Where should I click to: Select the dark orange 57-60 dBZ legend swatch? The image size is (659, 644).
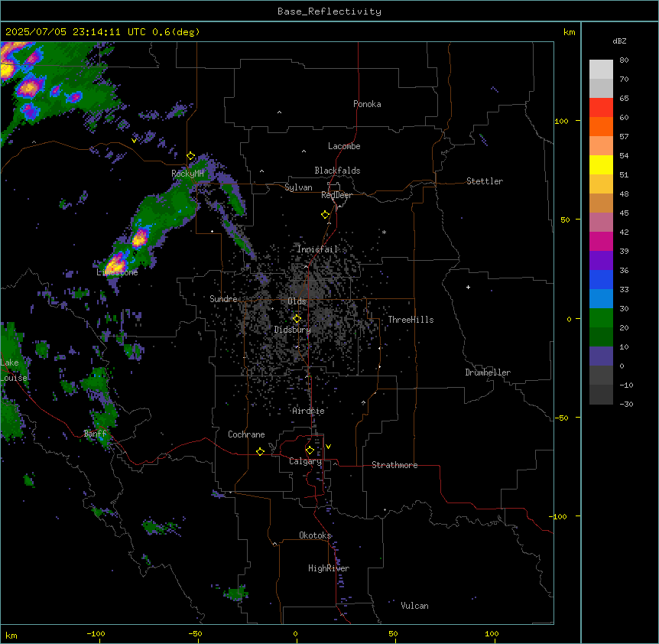[x=601, y=126]
